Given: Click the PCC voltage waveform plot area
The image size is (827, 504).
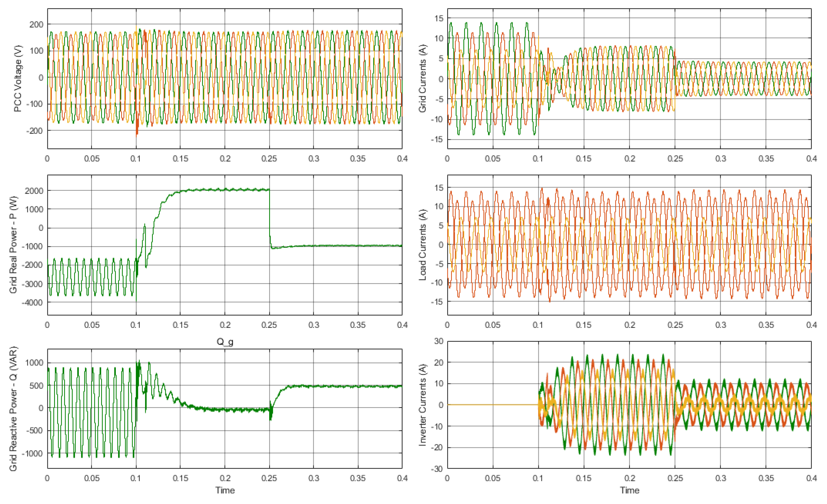Looking at the screenshot, I should click(x=225, y=78).
